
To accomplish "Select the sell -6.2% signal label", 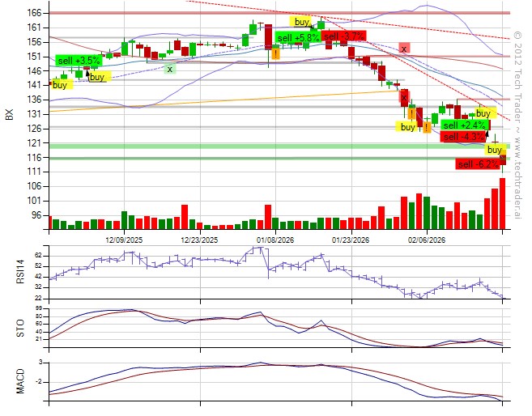I will click(x=479, y=164).
